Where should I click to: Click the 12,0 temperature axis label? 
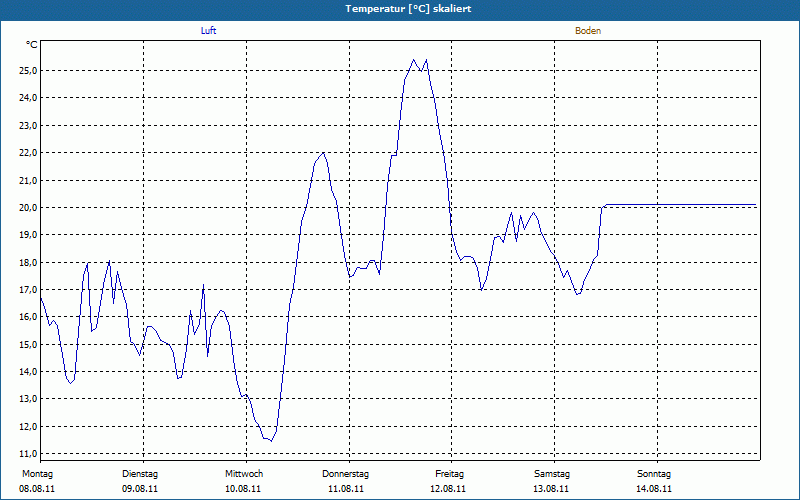(28, 427)
